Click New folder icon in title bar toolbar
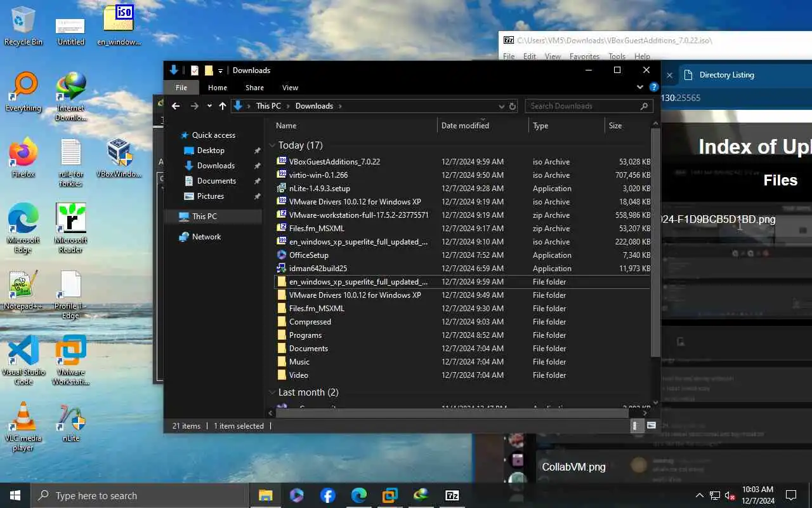This screenshot has width=812, height=508. coord(208,70)
